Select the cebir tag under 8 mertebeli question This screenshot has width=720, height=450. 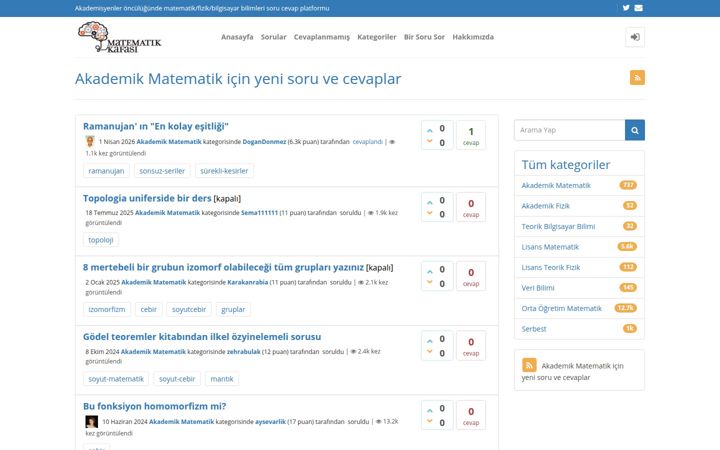[148, 309]
